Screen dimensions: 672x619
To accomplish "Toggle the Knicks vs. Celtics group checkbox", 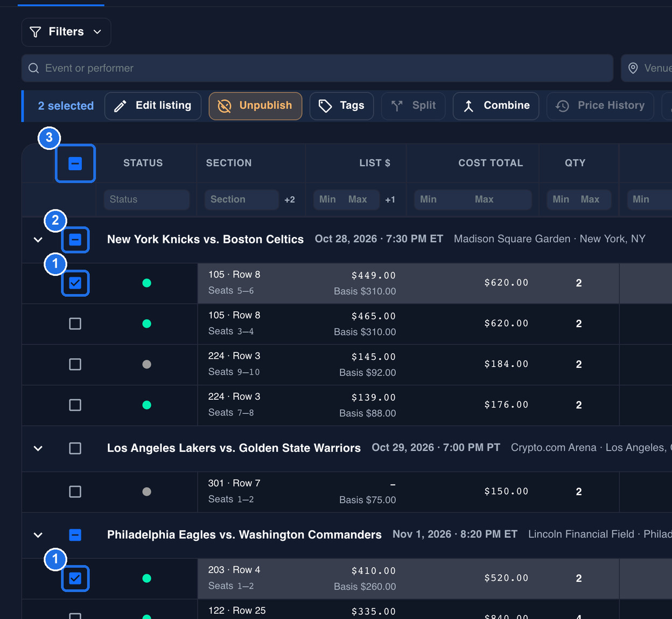I will [75, 240].
